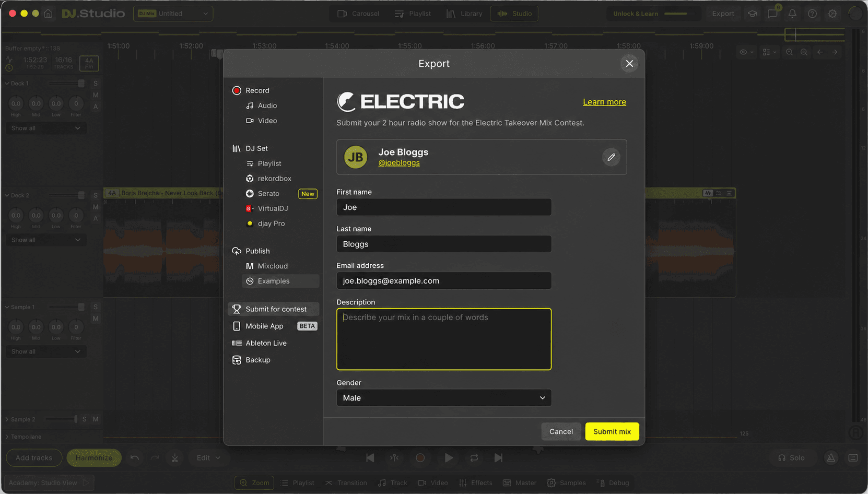Open Edit dropdown in bottom toolbar
868x494 pixels.
(208, 458)
